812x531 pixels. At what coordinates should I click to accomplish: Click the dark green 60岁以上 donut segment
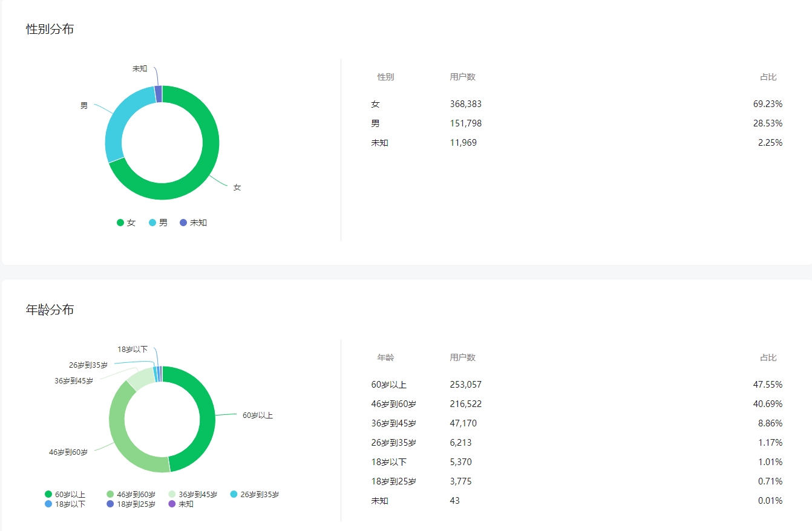206,417
